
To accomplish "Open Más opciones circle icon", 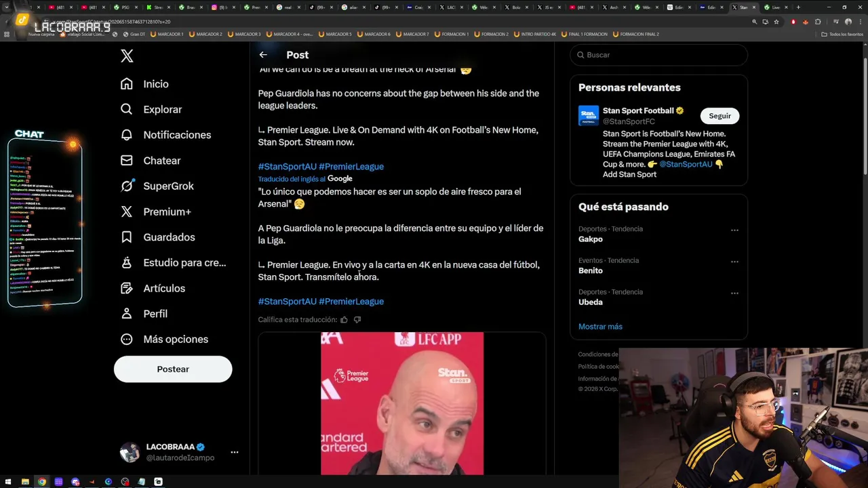I will [x=127, y=340].
